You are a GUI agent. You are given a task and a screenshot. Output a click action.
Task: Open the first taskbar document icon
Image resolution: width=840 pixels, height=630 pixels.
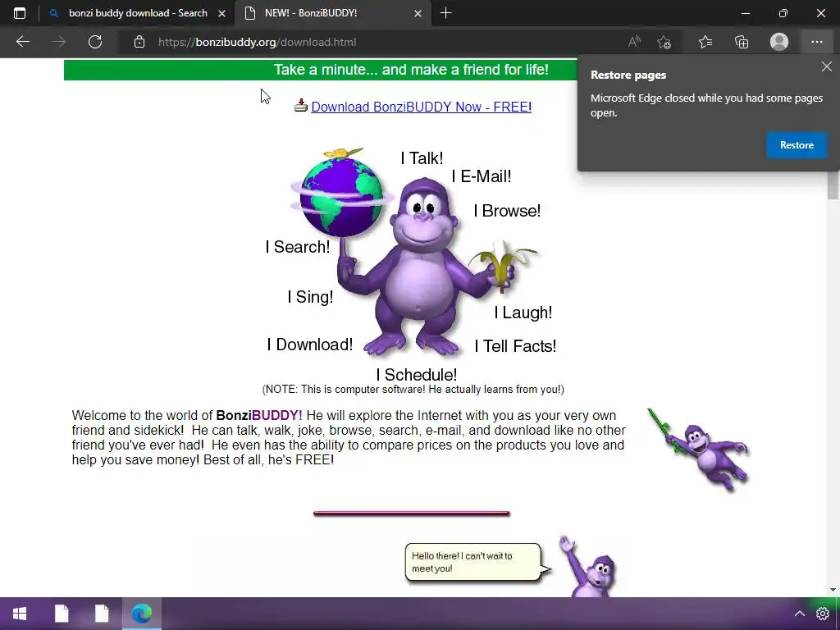coord(62,614)
